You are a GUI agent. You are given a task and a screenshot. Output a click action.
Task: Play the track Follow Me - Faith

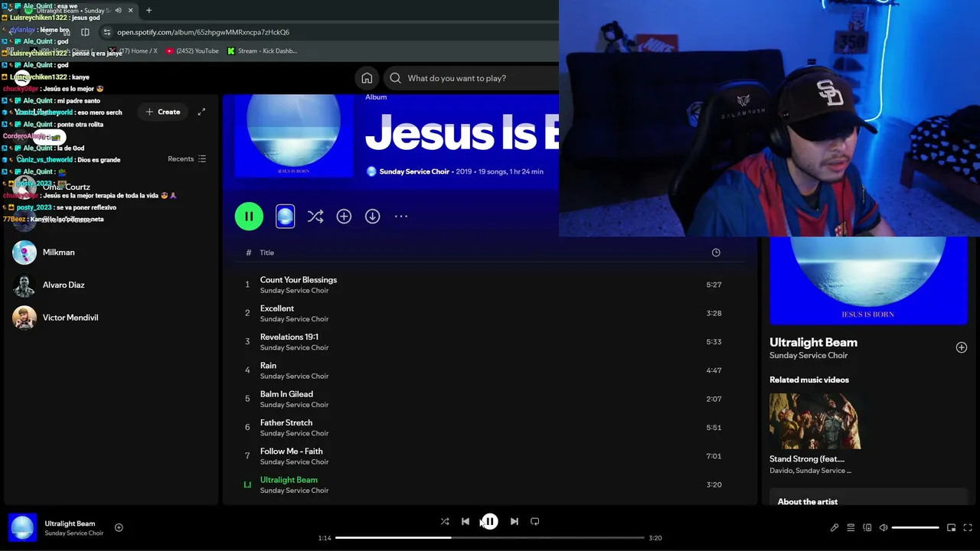click(x=490, y=456)
